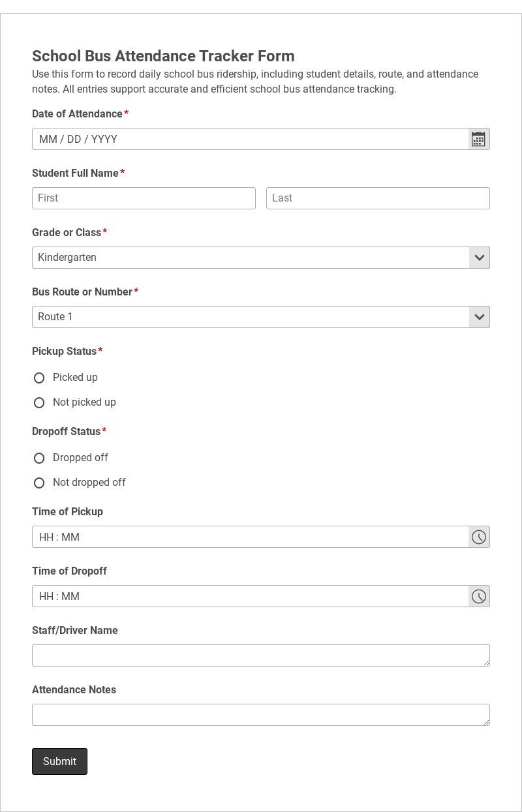
Task: Click the School Bus Attendance Tracker Form heading
Action: pyautogui.click(x=163, y=56)
